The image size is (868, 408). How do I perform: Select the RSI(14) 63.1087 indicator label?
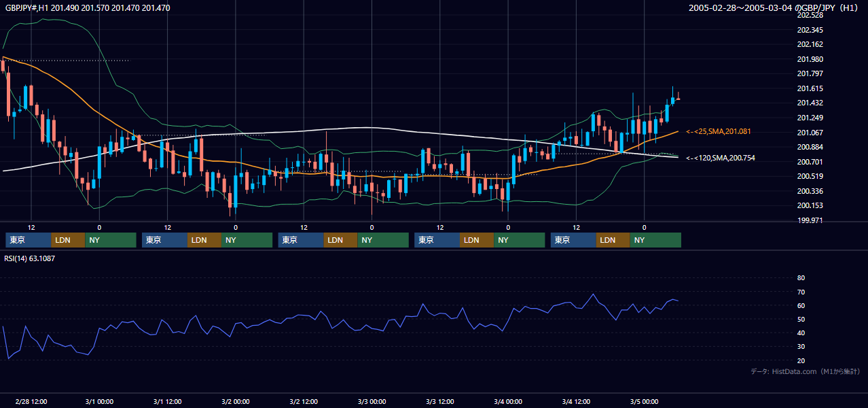click(31, 258)
